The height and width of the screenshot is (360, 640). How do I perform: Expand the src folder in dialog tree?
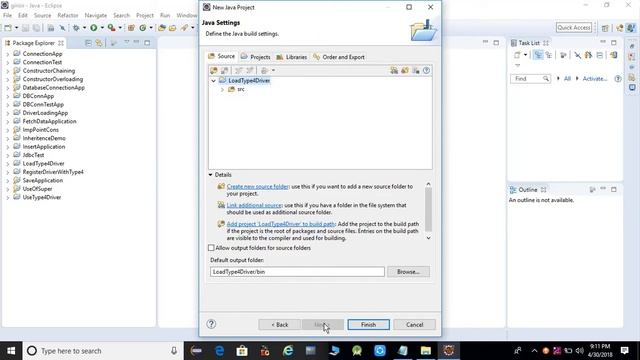coord(222,89)
